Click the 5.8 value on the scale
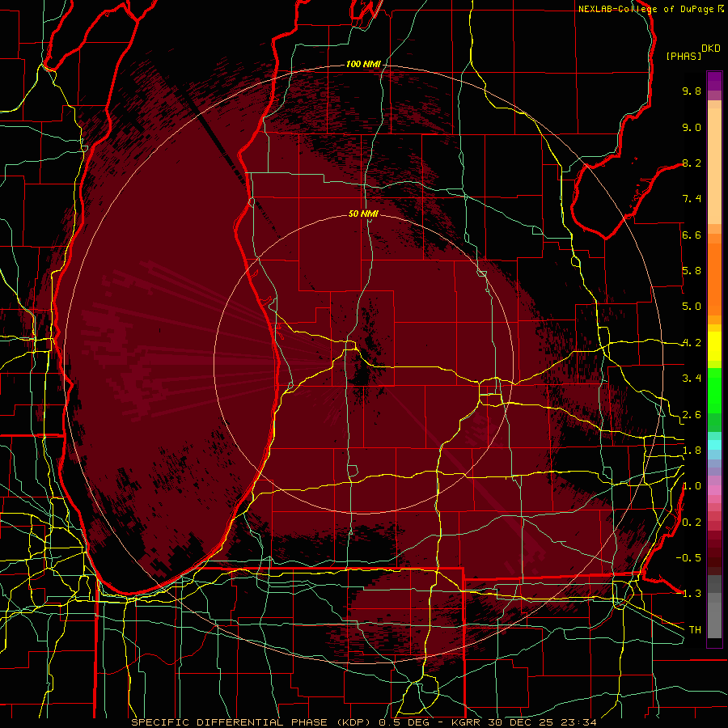728x728 pixels. pyautogui.click(x=692, y=271)
